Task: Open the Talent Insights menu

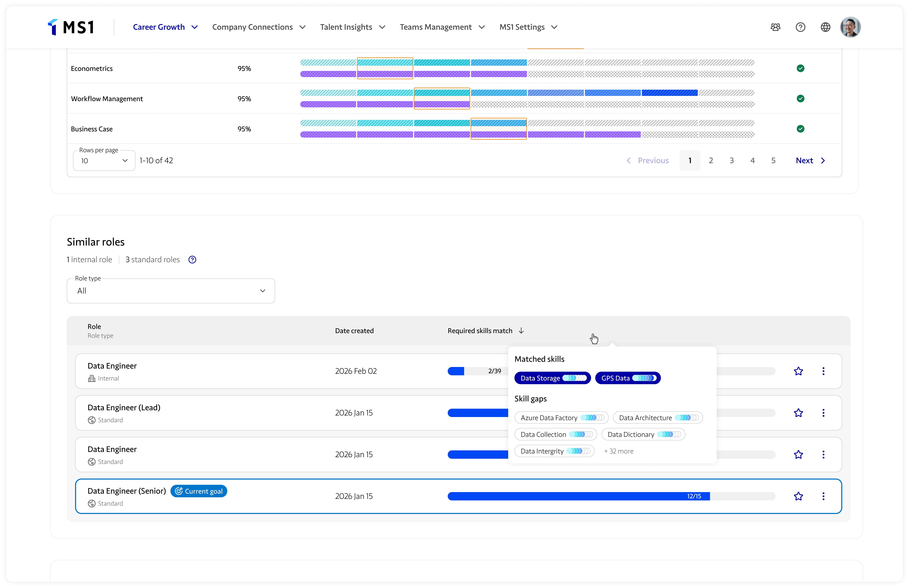Action: coord(353,27)
